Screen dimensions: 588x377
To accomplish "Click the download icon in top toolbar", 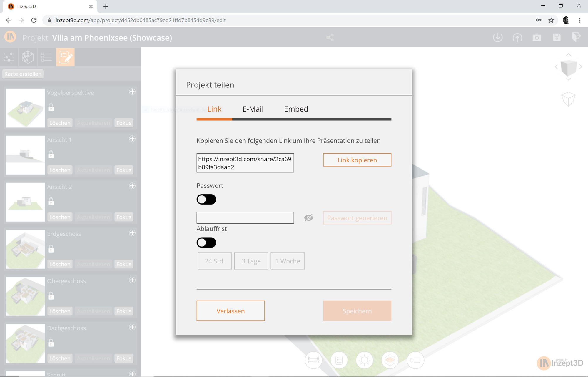I will click(x=498, y=37).
